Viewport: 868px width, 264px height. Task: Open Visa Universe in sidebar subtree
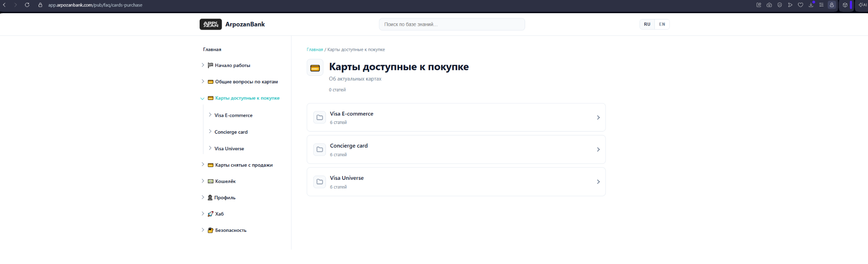(229, 148)
